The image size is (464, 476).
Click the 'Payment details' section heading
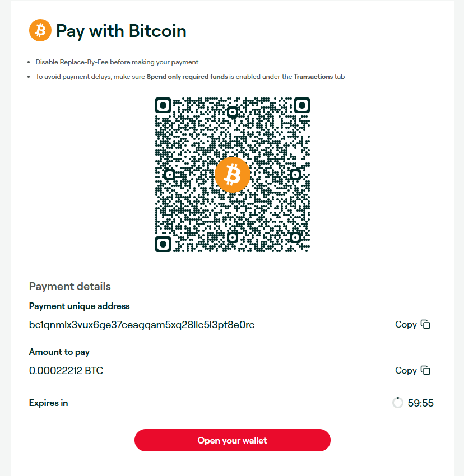[70, 286]
